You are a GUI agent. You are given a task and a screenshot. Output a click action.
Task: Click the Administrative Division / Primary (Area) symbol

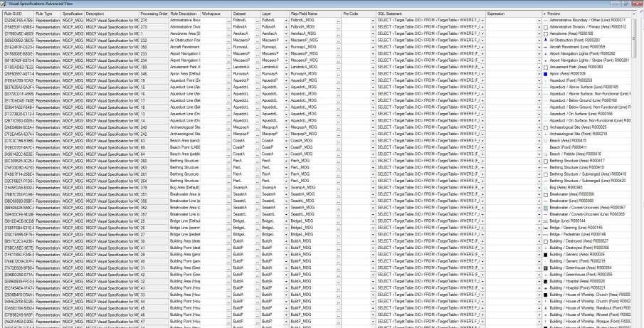(x=545, y=27)
